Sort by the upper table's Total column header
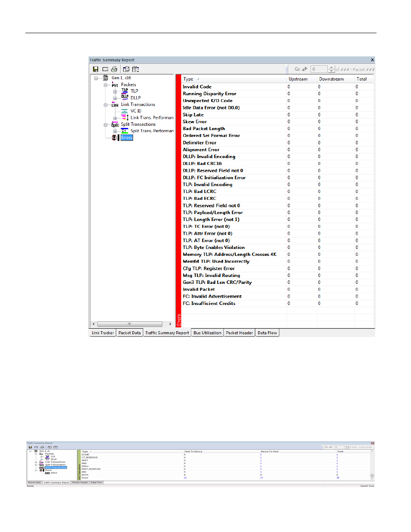 364,79
